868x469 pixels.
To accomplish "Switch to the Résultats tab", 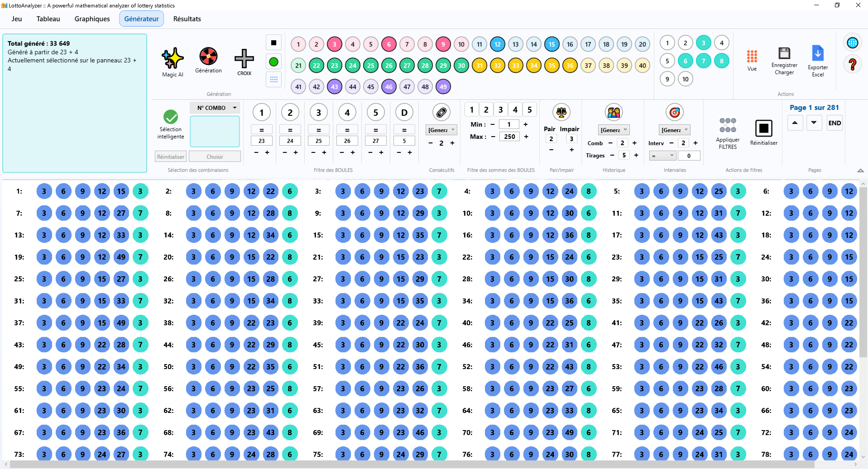I will [x=187, y=19].
